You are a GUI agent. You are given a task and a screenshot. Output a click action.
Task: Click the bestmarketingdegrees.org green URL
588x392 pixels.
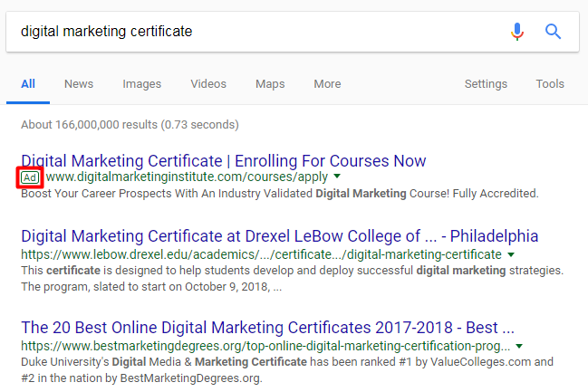[266, 346]
